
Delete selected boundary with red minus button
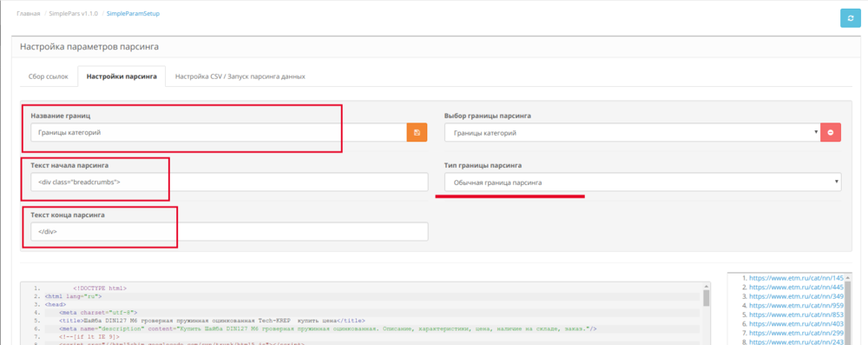(x=831, y=133)
